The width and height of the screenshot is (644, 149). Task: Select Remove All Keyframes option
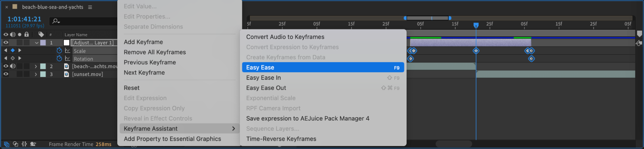pyautogui.click(x=155, y=52)
